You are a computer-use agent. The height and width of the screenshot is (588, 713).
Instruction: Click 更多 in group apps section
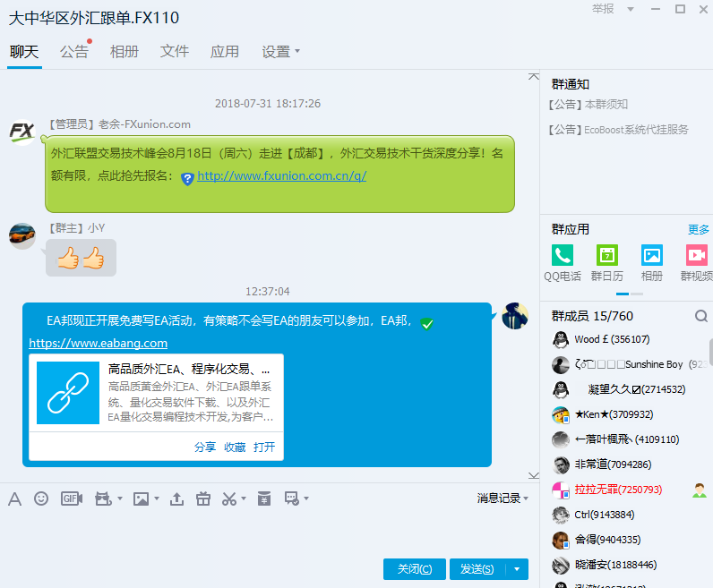coord(699,230)
